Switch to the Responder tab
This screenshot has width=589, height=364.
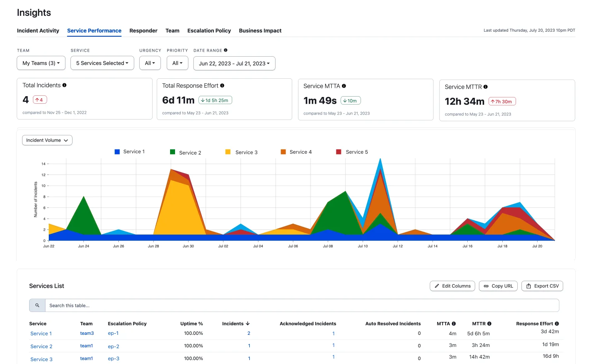click(x=143, y=30)
